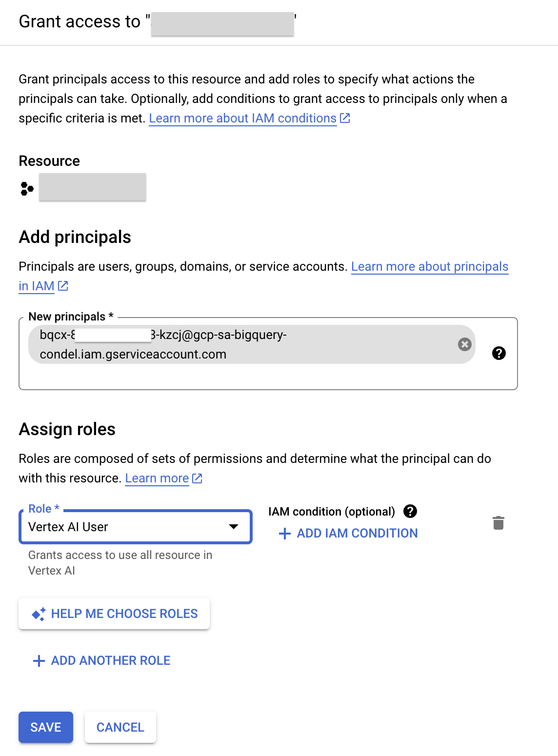Click the plus icon for Add IAM Condition
The height and width of the screenshot is (756, 558).
284,534
